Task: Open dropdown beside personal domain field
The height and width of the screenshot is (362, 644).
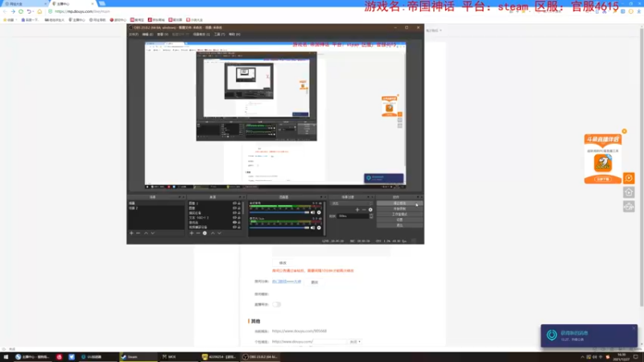Action: [x=355, y=341]
